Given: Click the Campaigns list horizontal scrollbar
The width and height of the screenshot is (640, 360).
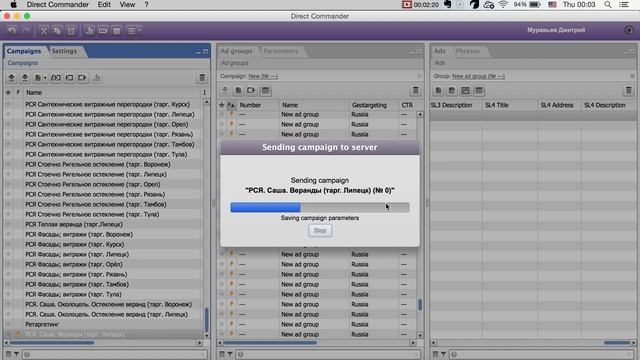Looking at the screenshot, I should pos(51,343).
